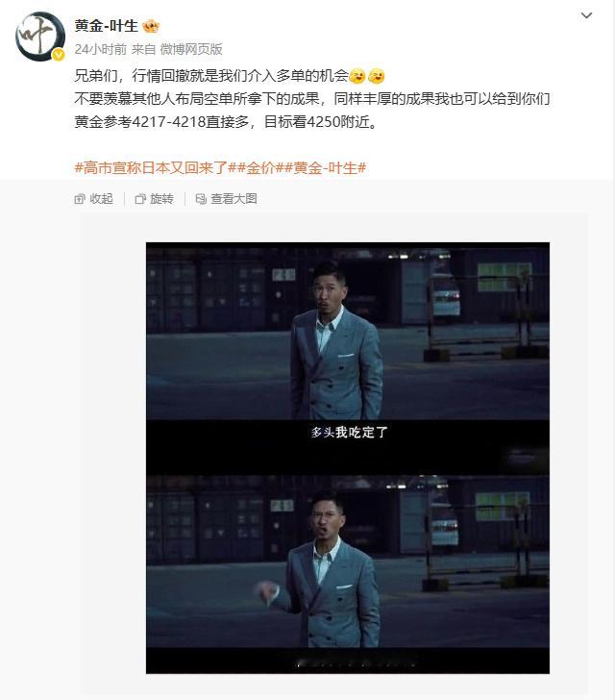Open the 黄金-叶生 username link
This screenshot has height=700, width=615.
(x=107, y=26)
